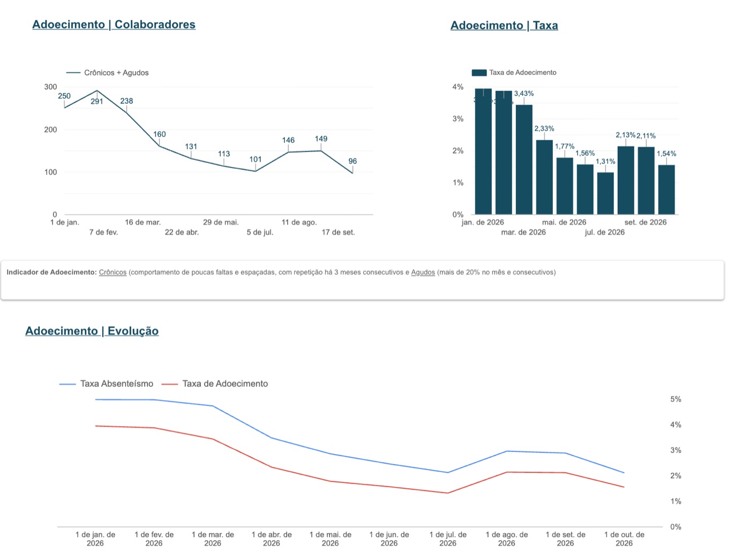
Task: Click the 149 data label
Action: pos(321,139)
